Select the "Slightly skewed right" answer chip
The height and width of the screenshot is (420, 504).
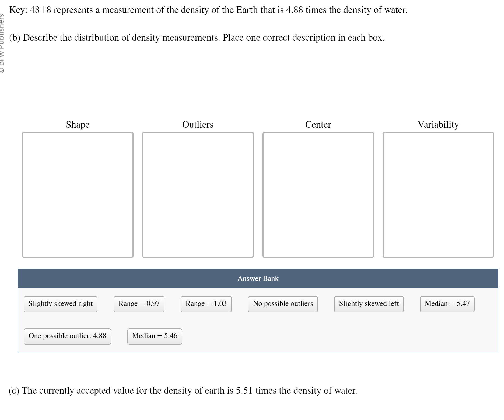60,304
